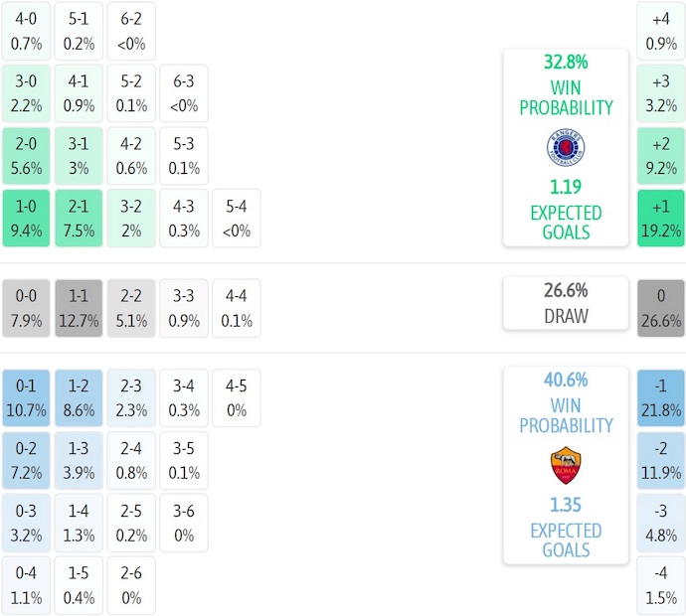Click the 0-0 draw score tile
This screenshot has height=616, width=686.
point(26,308)
